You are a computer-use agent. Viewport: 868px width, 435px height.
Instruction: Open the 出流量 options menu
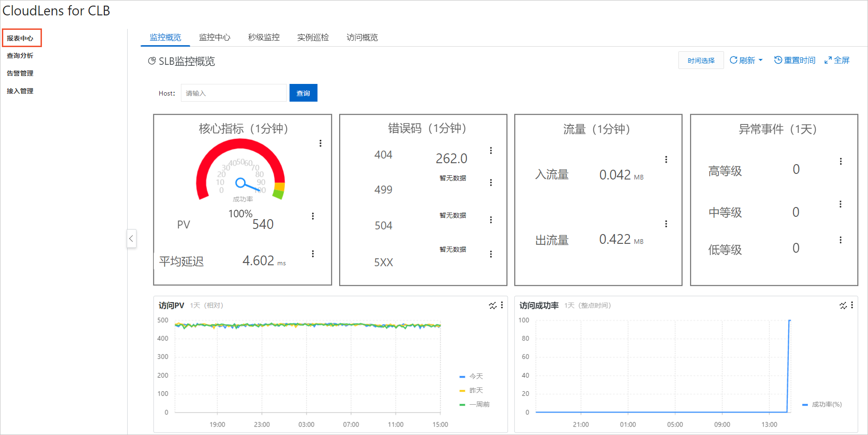coord(666,224)
